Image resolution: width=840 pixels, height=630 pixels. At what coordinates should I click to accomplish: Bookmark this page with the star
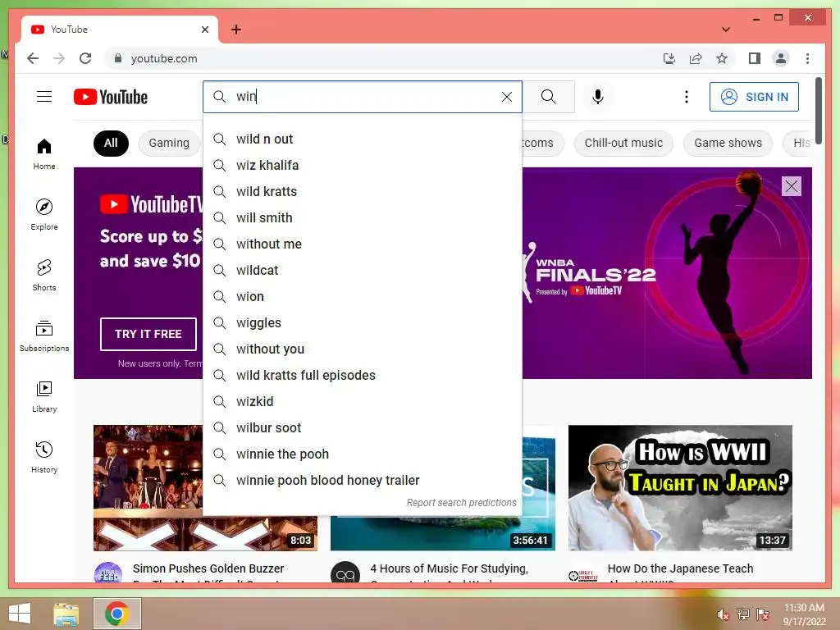click(x=722, y=58)
